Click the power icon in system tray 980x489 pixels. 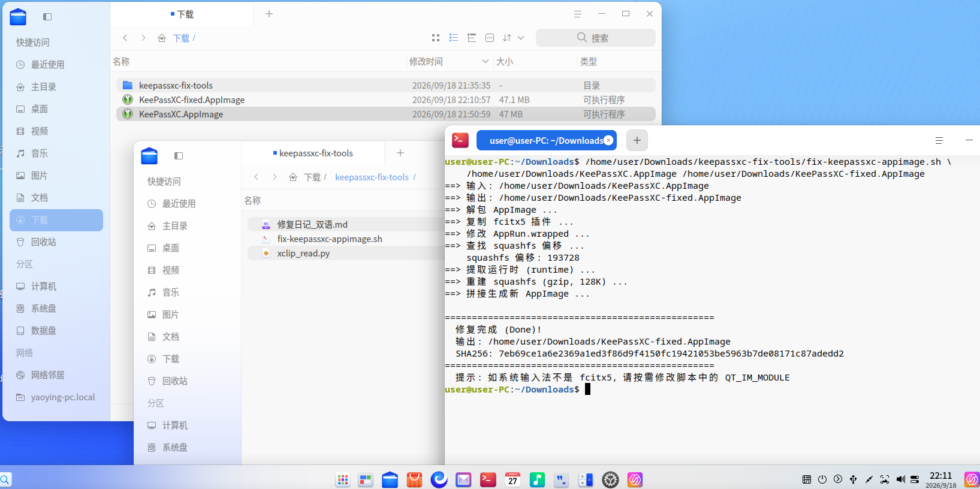coord(822,479)
